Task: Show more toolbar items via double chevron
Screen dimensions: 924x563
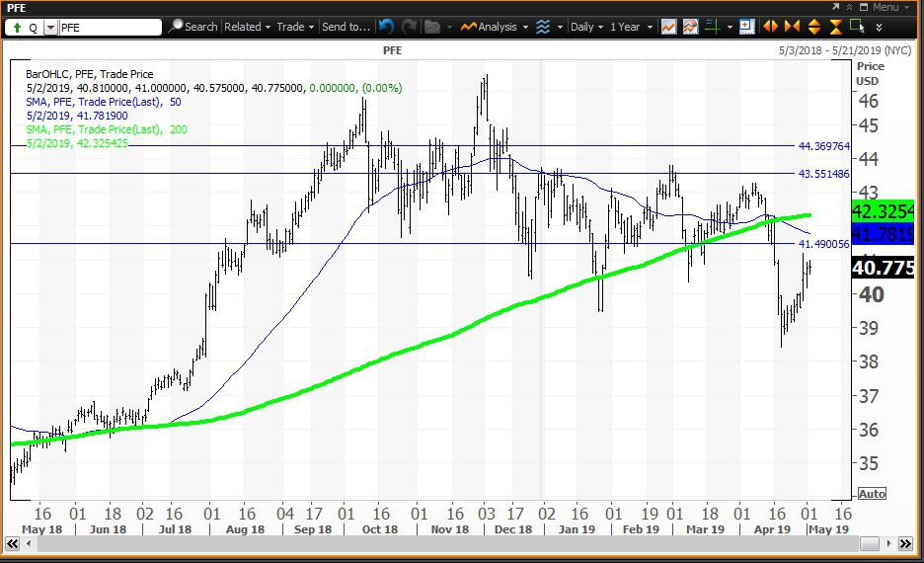Action: tap(879, 27)
